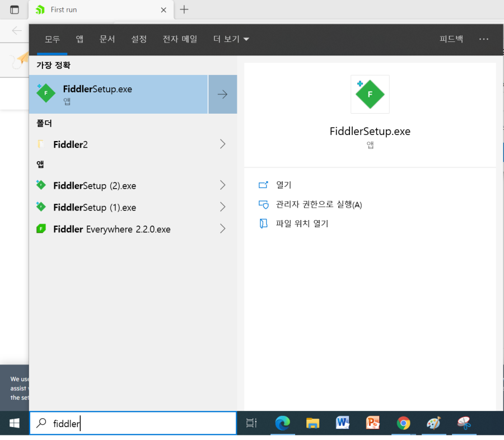Expand Fiddler Everywhere 2.2.0.exe chevron
Screen dimensions: 504x440
point(222,229)
